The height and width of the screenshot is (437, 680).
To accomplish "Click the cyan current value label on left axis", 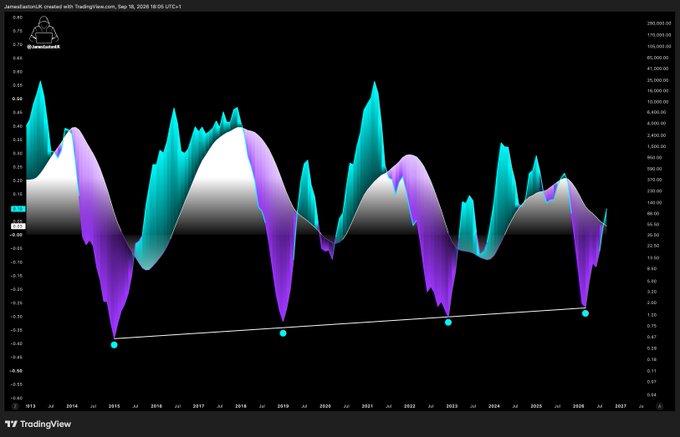I will (18, 209).
